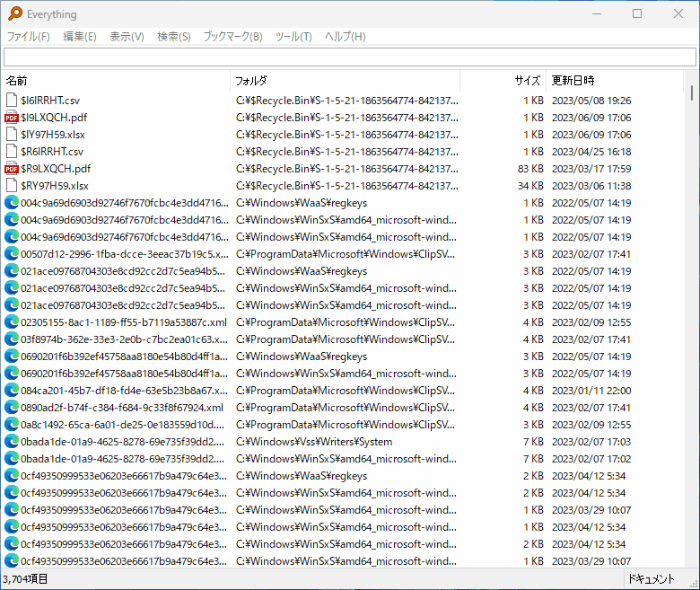This screenshot has height=590, width=700.
Task: Click Edge icon of 02305155-8ac1-1189-ff55-b7119a53887c.xml
Action: pyautogui.click(x=12, y=322)
